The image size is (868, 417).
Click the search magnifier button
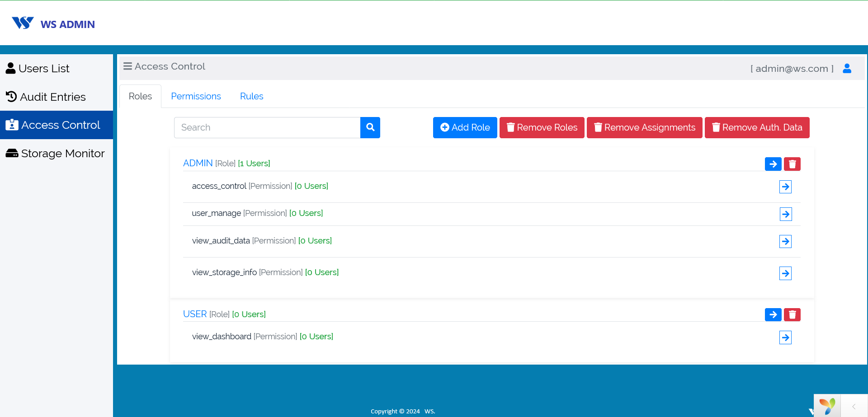(370, 127)
